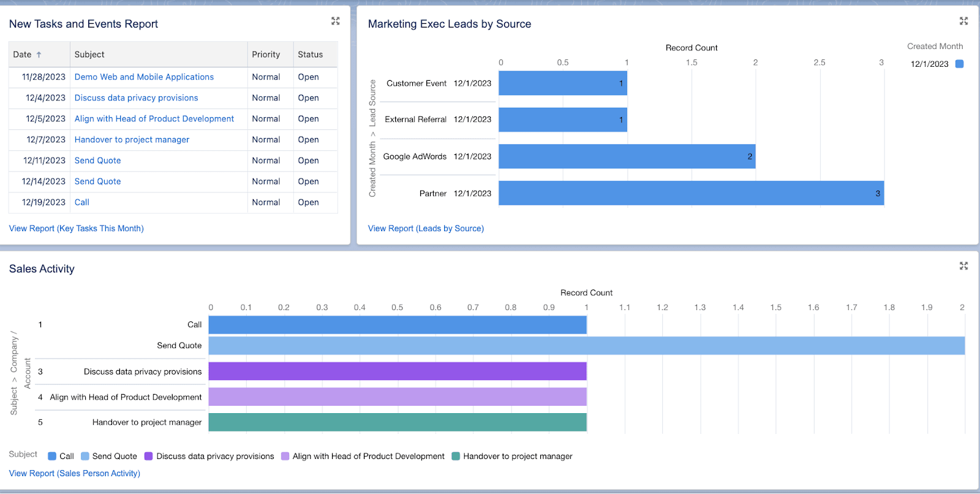Click Open status in the Demo Web row
980x494 pixels.
coord(308,77)
